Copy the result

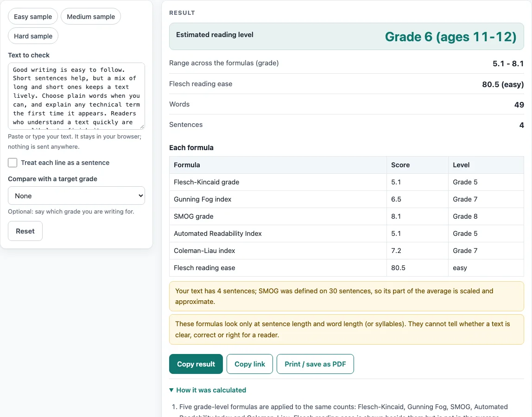[196, 364]
